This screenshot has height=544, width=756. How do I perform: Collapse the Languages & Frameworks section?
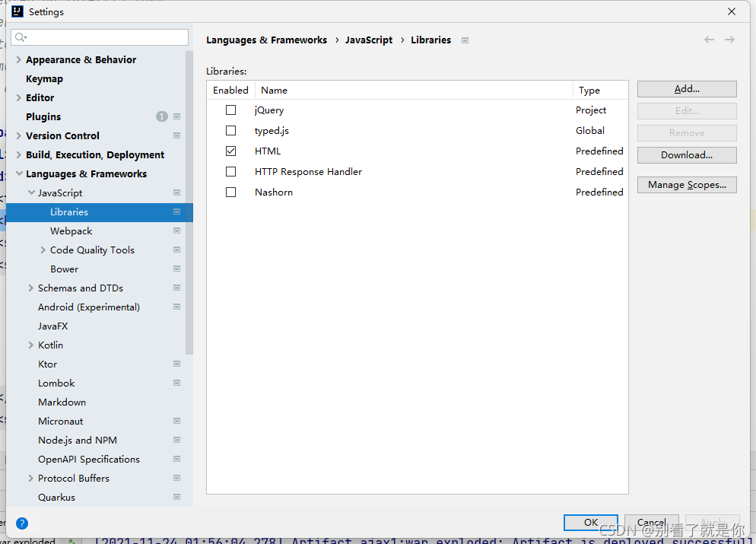pyautogui.click(x=19, y=173)
